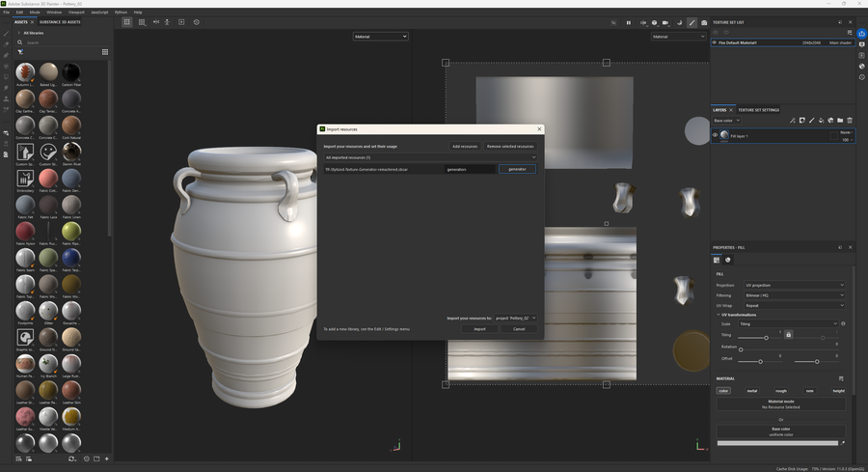Viewport: 868px width, 472px height.
Task: Toggle the tiling lock button
Action: coord(788,334)
